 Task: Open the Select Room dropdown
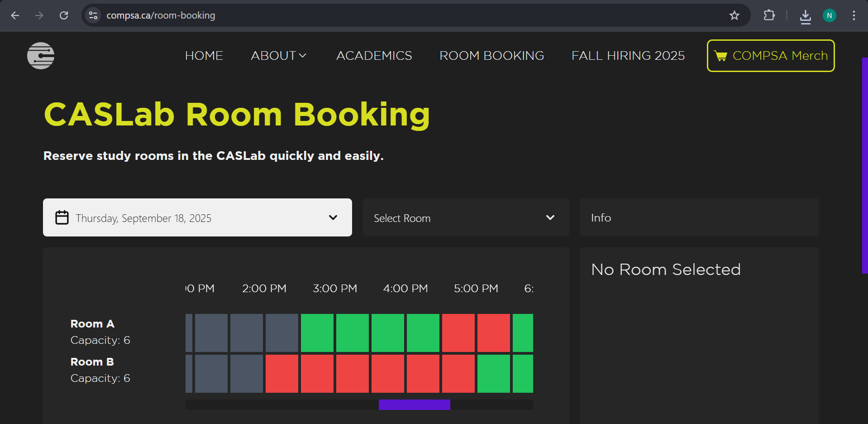coord(466,217)
